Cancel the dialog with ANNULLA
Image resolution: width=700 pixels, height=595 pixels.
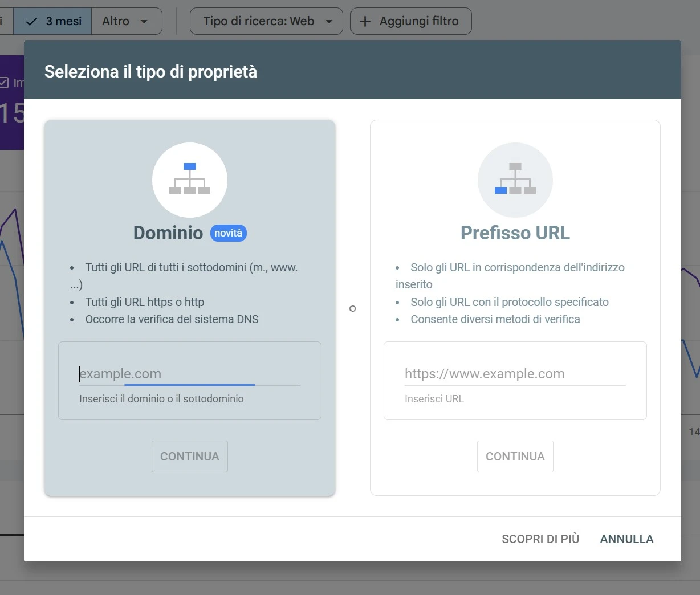626,539
